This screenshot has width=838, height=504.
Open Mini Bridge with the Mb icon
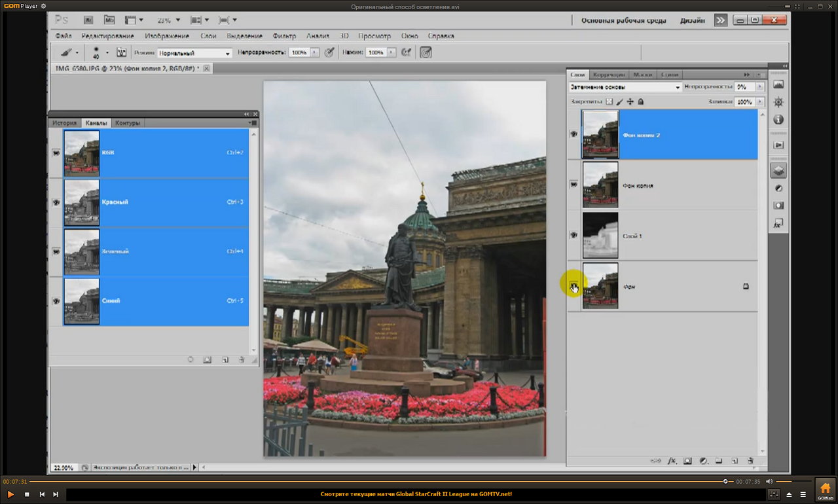click(108, 20)
